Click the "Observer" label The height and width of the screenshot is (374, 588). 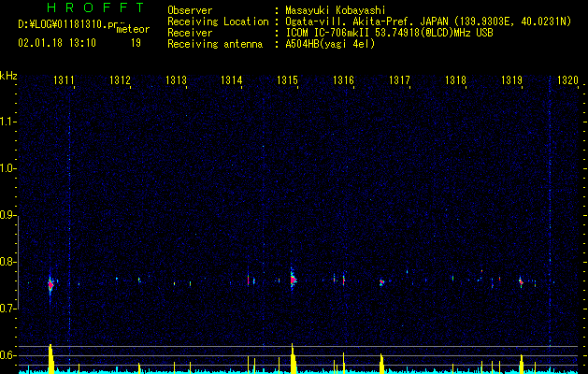pos(190,10)
